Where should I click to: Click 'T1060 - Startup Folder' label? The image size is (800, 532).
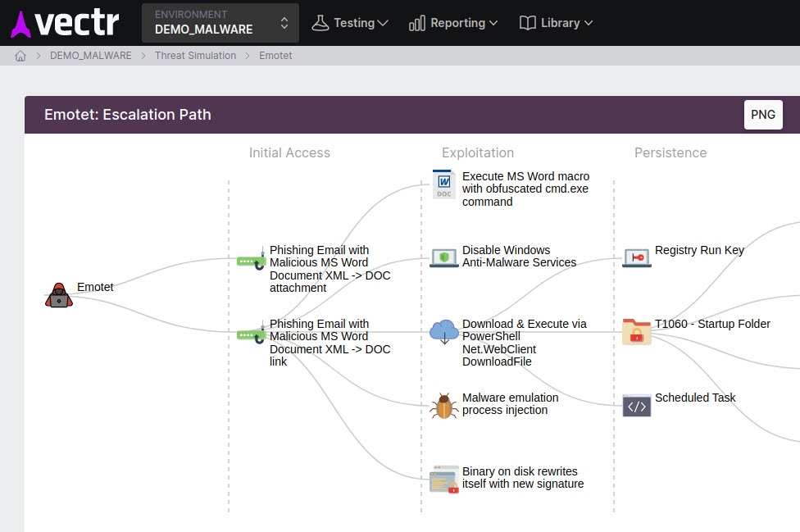(712, 324)
